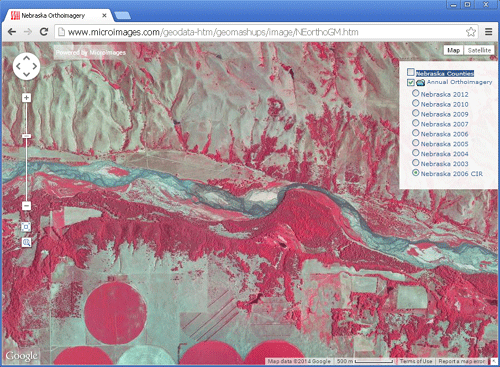Zoom in with the plus button

26,98
